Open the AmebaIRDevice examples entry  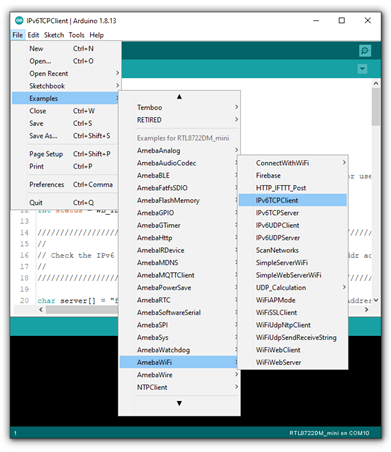(x=179, y=250)
